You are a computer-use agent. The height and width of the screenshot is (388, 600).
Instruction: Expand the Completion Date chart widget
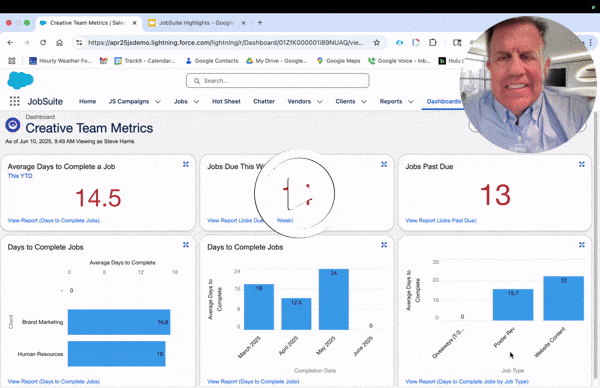point(384,245)
